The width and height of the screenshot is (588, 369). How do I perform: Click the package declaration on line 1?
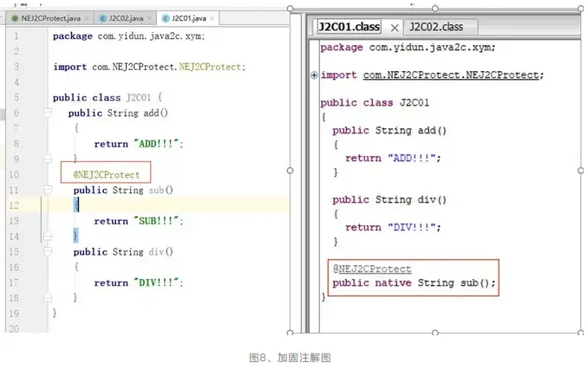coord(128,36)
